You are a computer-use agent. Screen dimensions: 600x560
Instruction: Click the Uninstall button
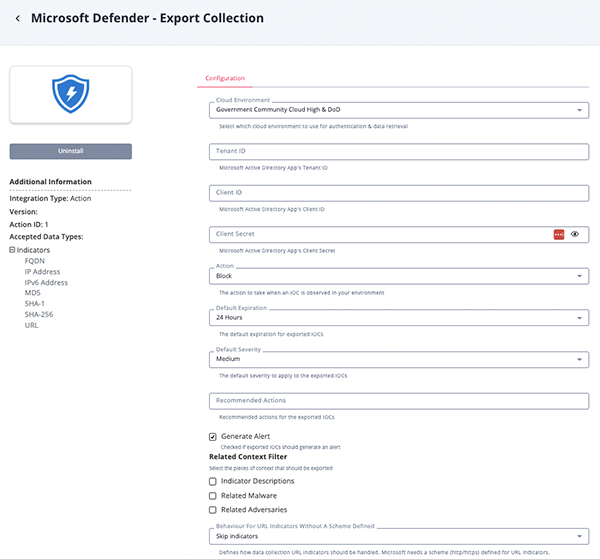tap(71, 151)
